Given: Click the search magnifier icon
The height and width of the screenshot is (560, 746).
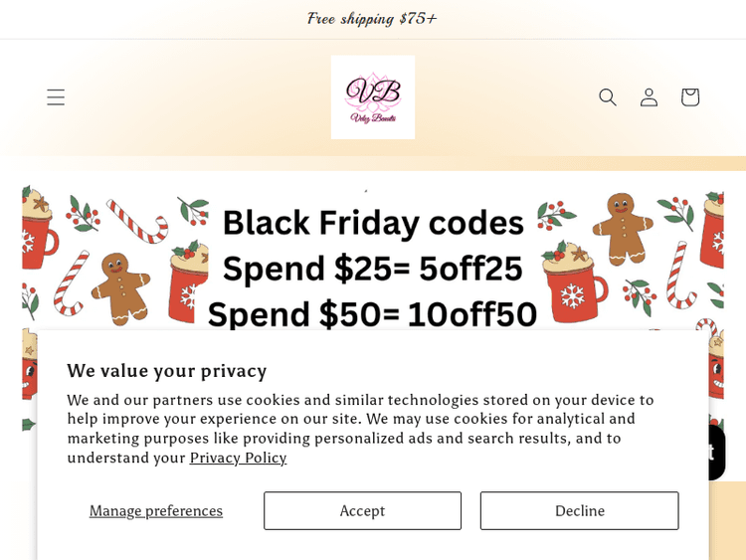Looking at the screenshot, I should coord(608,97).
